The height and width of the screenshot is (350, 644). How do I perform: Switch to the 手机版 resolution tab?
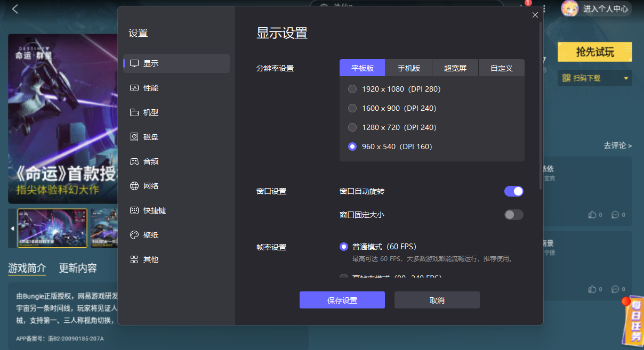[409, 68]
